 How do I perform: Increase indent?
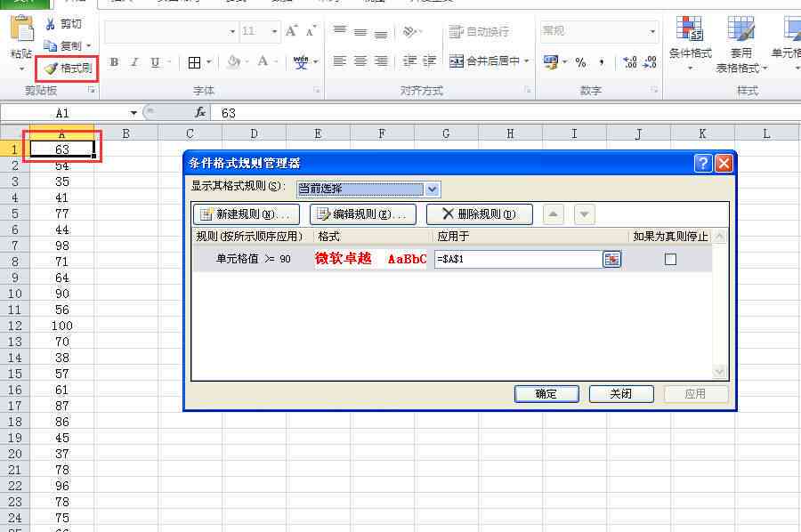pos(430,61)
